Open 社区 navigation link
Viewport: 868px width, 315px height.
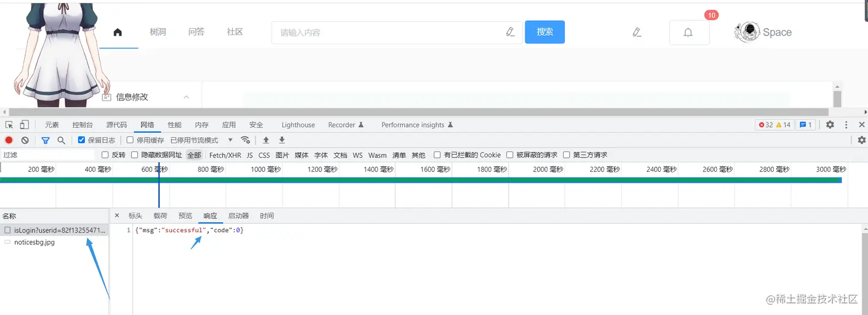tap(235, 32)
